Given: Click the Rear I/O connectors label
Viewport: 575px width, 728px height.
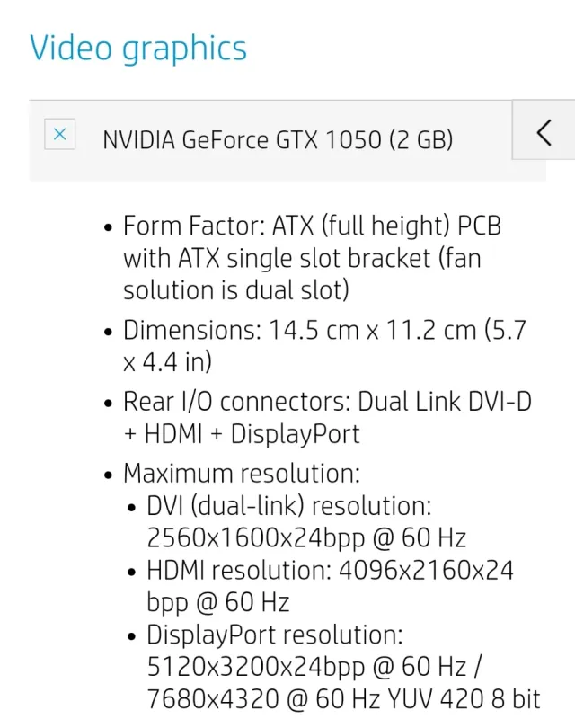Looking at the screenshot, I should (236, 401).
